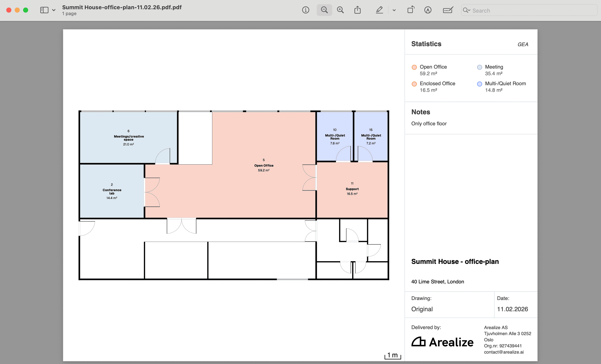Image resolution: width=601 pixels, height=364 pixels.
Task: Maximize the window with green button
Action: coord(26,10)
